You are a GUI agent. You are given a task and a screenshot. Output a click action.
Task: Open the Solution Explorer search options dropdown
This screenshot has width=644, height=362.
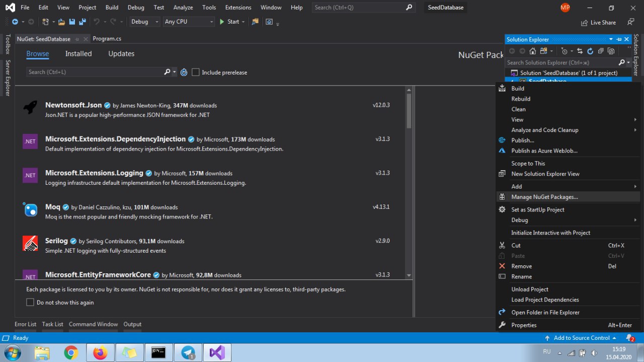[x=628, y=62]
